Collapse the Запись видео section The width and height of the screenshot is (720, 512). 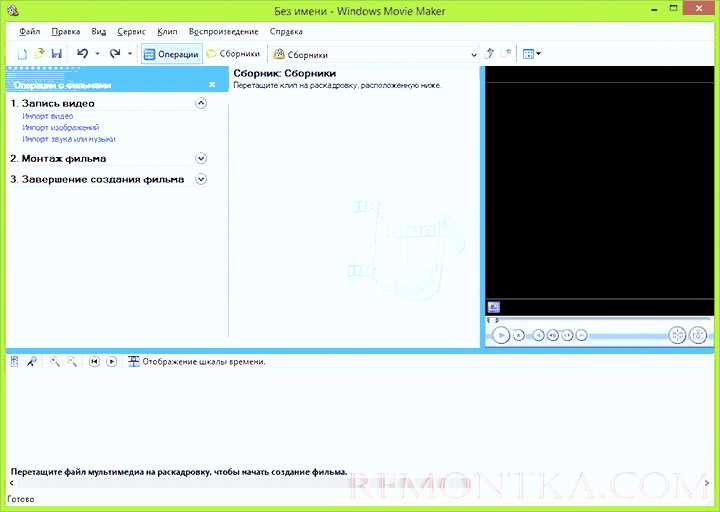(201, 103)
